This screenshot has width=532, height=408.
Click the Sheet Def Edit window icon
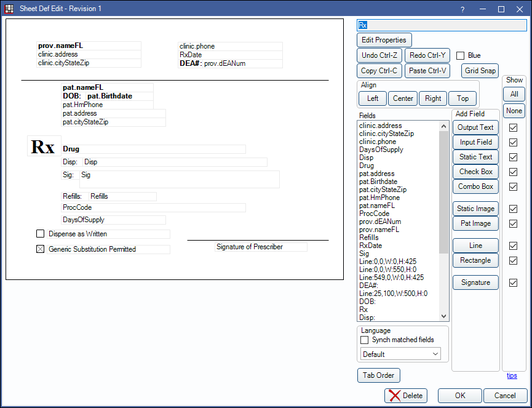pyautogui.click(x=9, y=9)
